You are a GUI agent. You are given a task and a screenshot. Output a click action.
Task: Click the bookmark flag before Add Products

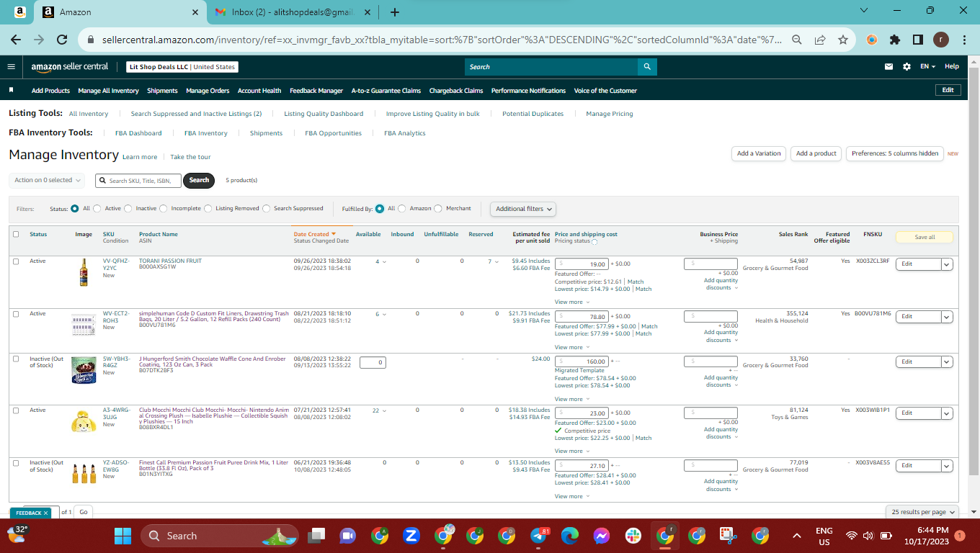pyautogui.click(x=12, y=91)
